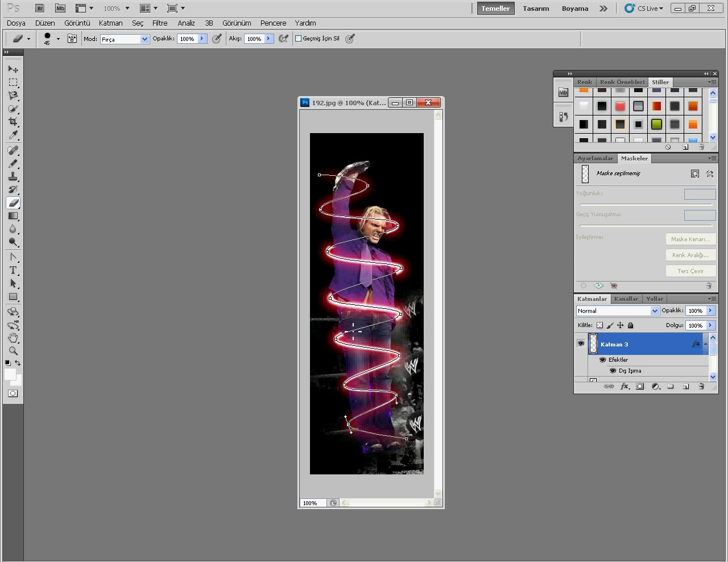Toggle airbrush mode in options bar
728x562 pixels.
pyautogui.click(x=283, y=39)
